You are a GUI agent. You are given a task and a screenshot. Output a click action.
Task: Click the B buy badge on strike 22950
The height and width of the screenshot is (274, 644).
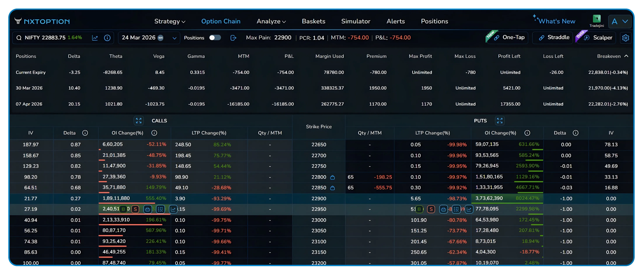pyautogui.click(x=123, y=209)
